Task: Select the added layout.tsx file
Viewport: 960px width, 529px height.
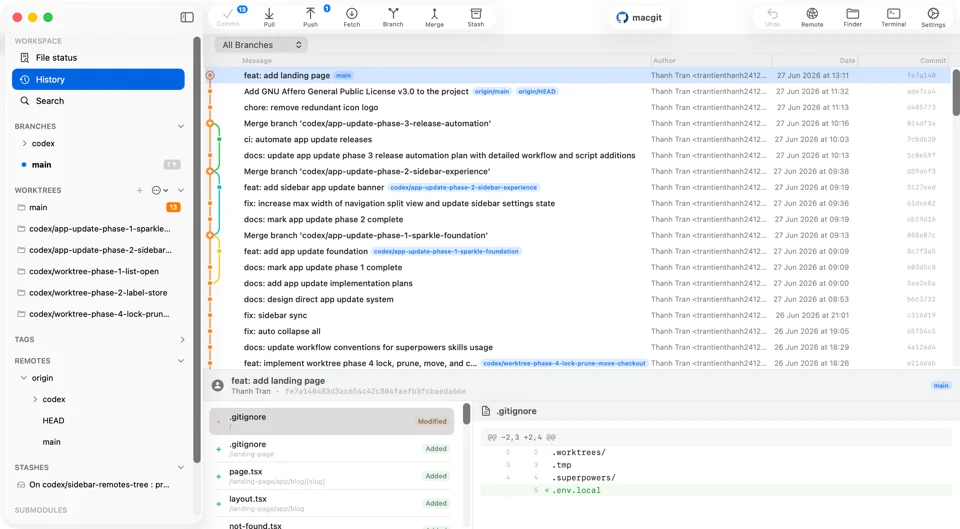Action: (x=332, y=503)
